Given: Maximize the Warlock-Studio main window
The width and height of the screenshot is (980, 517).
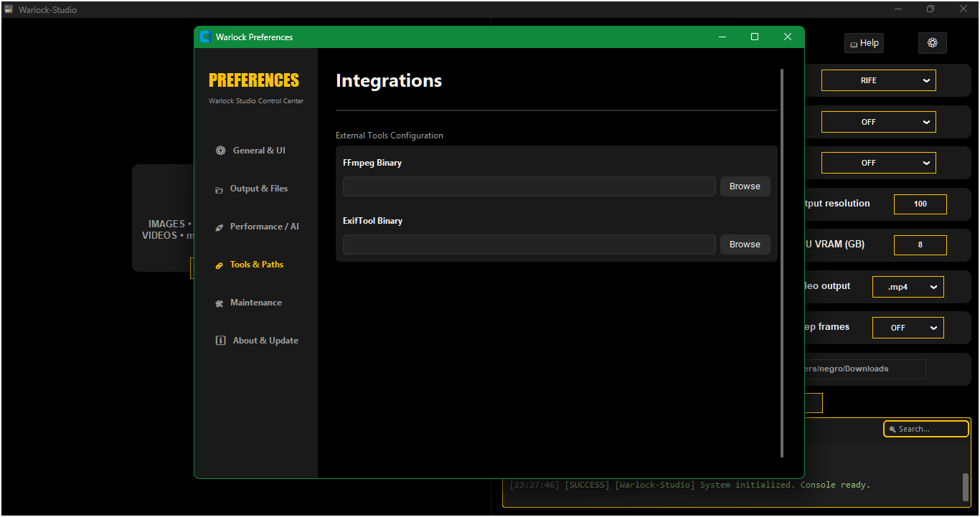Looking at the screenshot, I should point(930,9).
